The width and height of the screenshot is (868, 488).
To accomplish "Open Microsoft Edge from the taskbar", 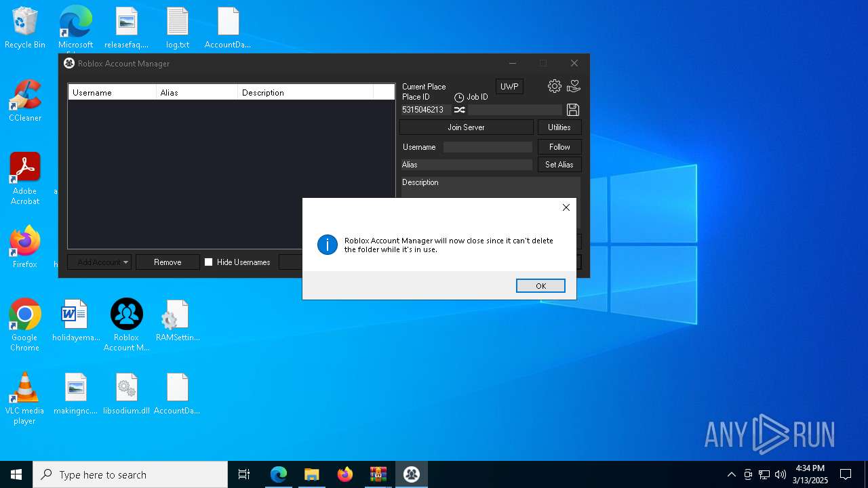I will tap(279, 474).
